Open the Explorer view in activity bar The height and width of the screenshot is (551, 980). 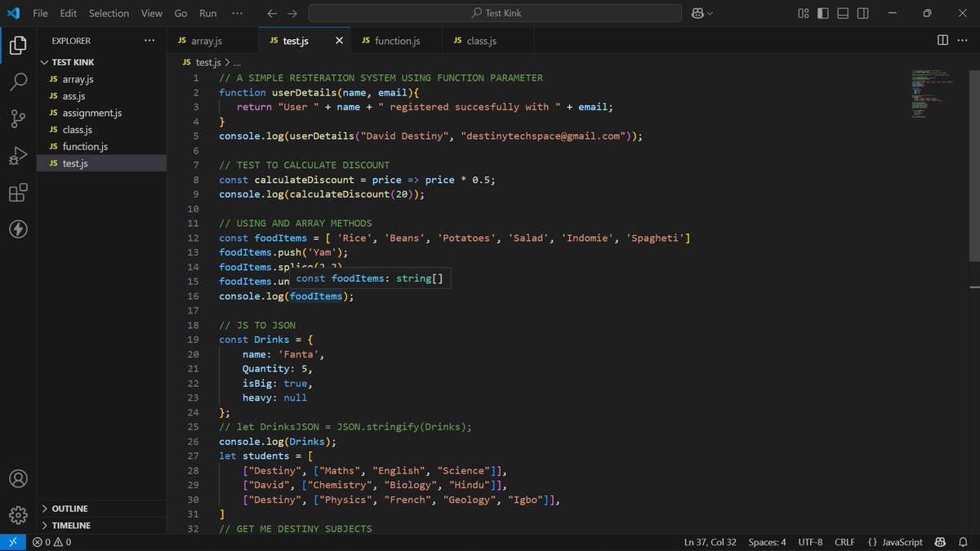(18, 45)
